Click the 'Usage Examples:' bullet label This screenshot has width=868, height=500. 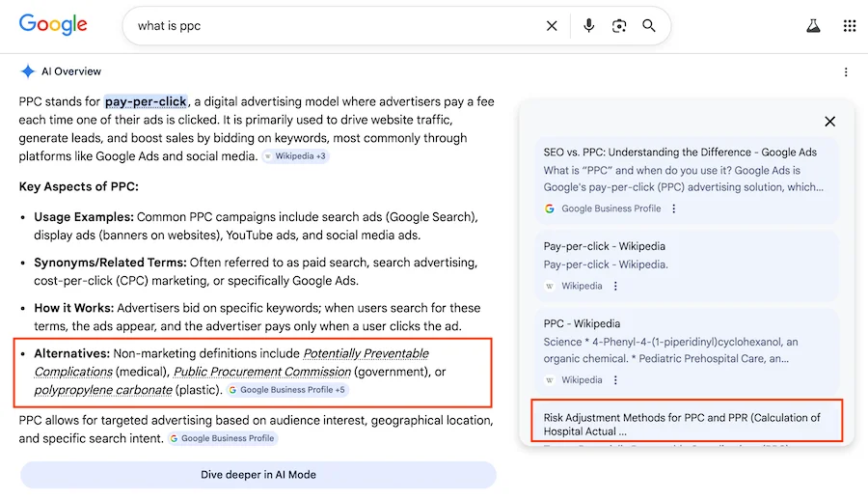[x=84, y=217]
